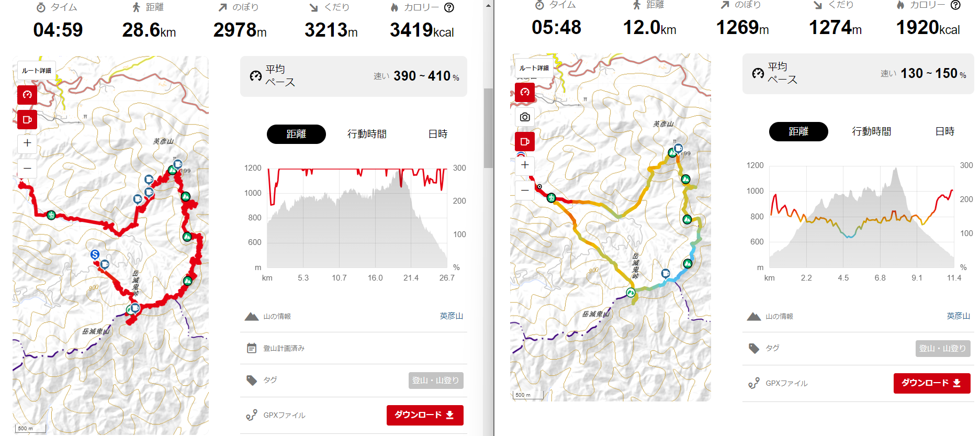Switch right chart to 日時 tab
Viewport: 980px width, 436px height.
pyautogui.click(x=944, y=131)
